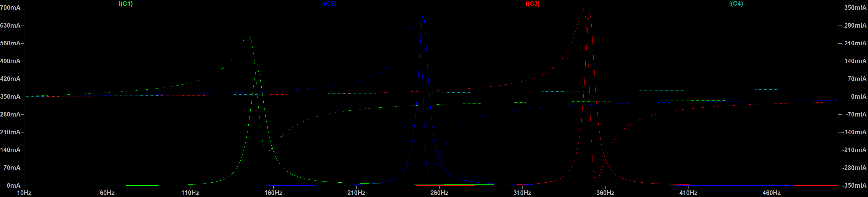Select the red I(C3) trace label
868x197 pixels.
tap(532, 4)
